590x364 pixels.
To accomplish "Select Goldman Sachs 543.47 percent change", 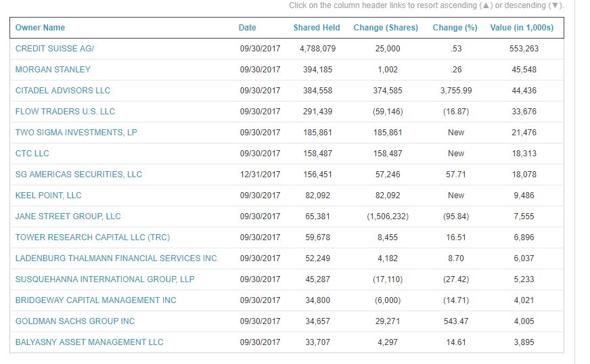I will click(x=456, y=321).
